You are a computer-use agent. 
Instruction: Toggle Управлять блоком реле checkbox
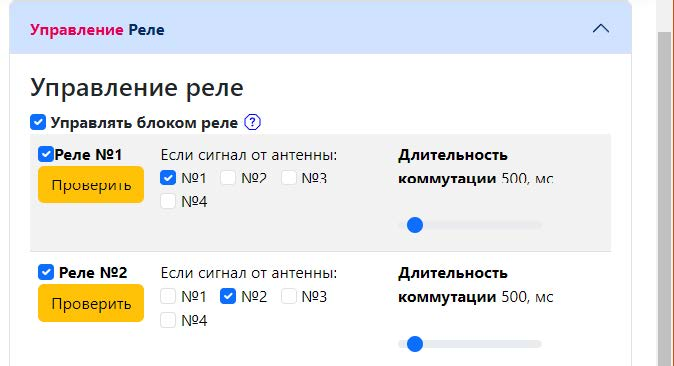tap(38, 122)
